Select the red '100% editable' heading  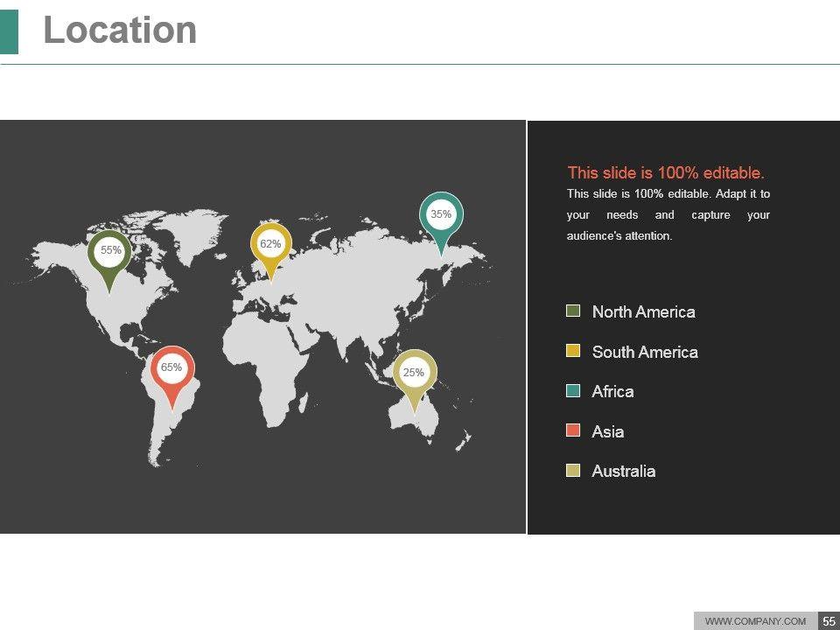pos(666,172)
